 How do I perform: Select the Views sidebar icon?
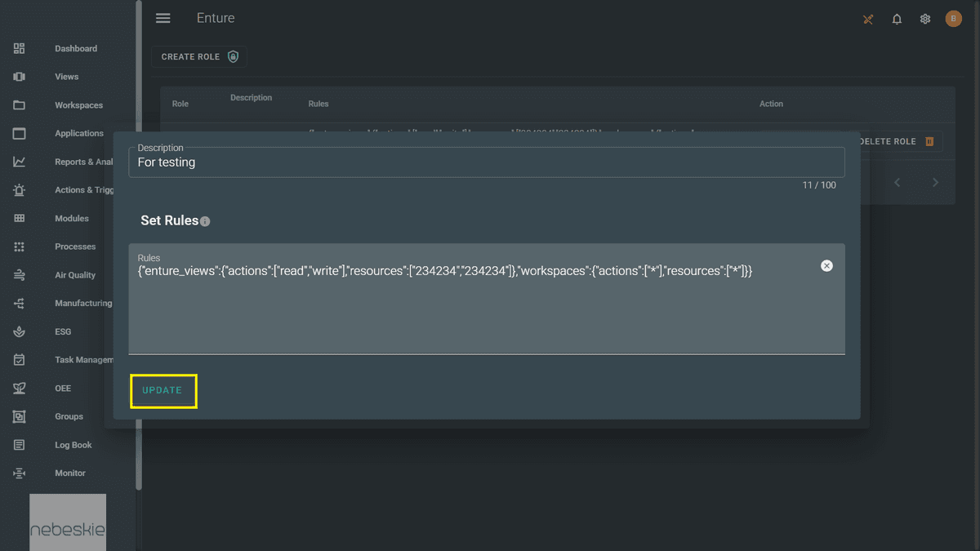click(x=65, y=76)
